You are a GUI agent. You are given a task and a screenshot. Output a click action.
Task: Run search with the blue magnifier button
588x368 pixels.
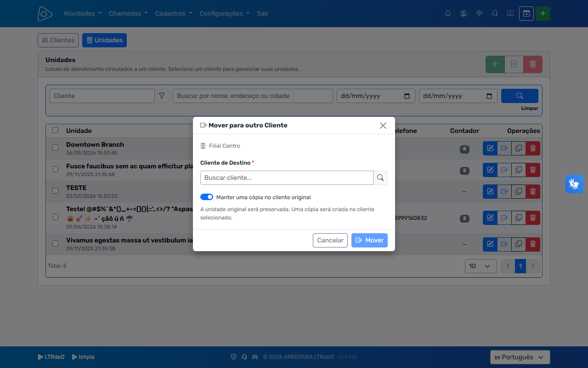click(x=520, y=96)
